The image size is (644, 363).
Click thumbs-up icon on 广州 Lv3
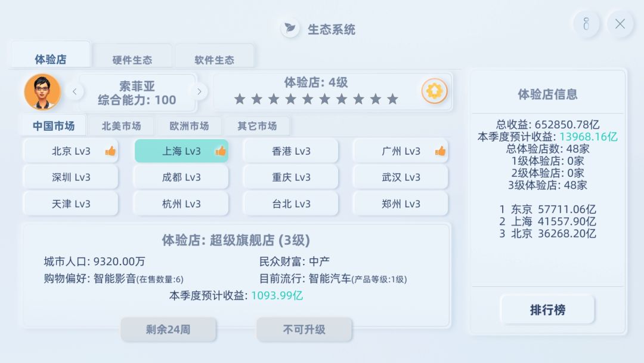(x=440, y=151)
